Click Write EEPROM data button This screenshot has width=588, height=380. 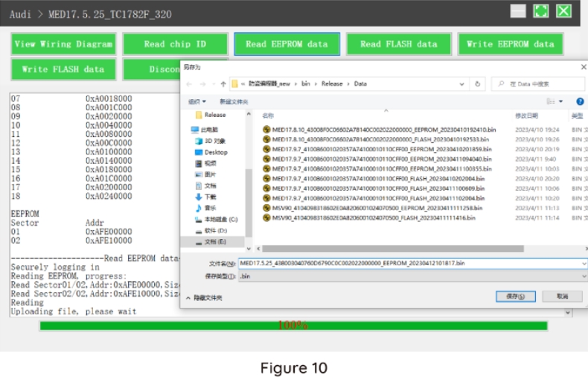511,44
